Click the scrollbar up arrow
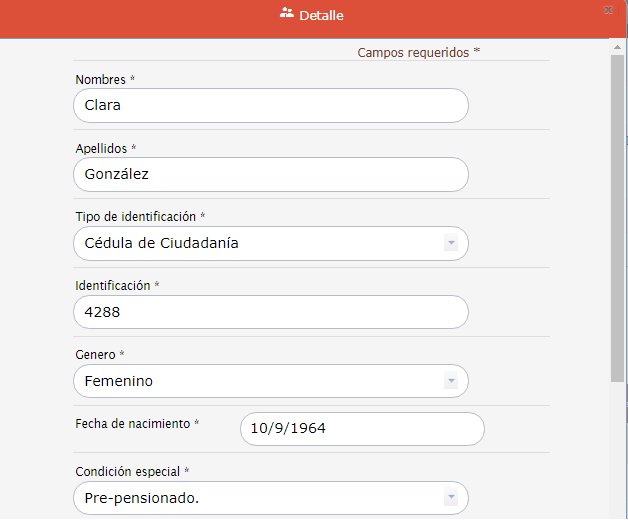628x520 pixels. pyautogui.click(x=618, y=46)
